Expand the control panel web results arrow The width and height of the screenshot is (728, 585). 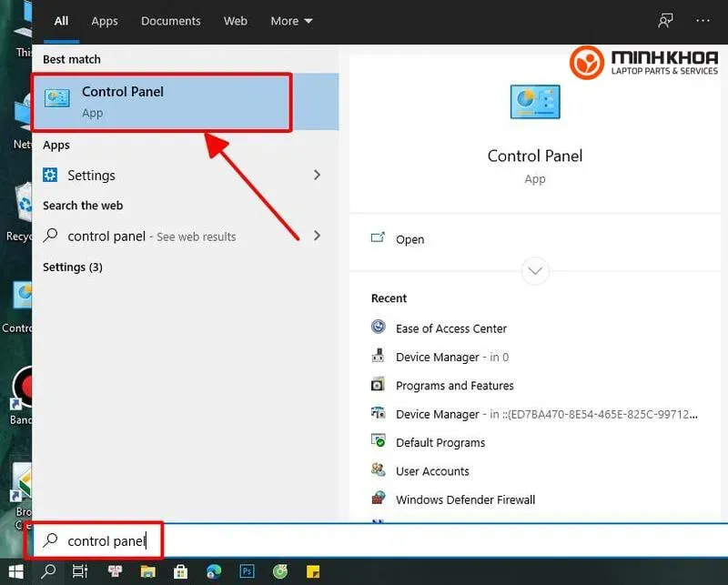tap(317, 236)
